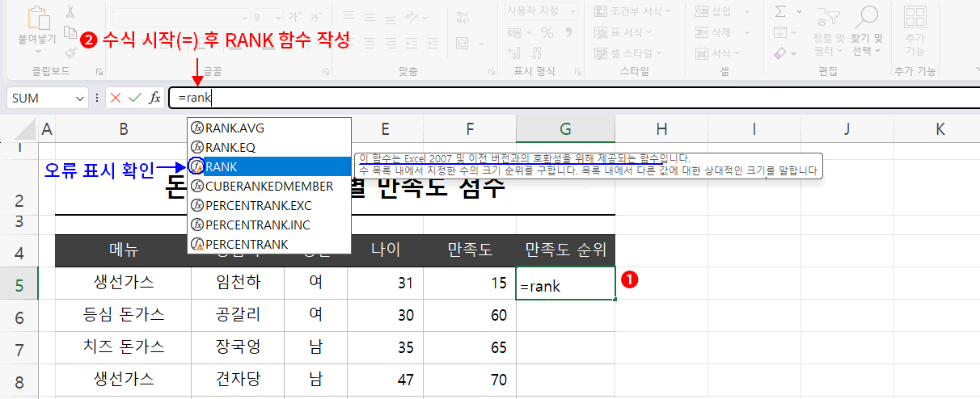Open the Insert Function fx dialog
This screenshot has height=399, width=980.
pos(154,98)
